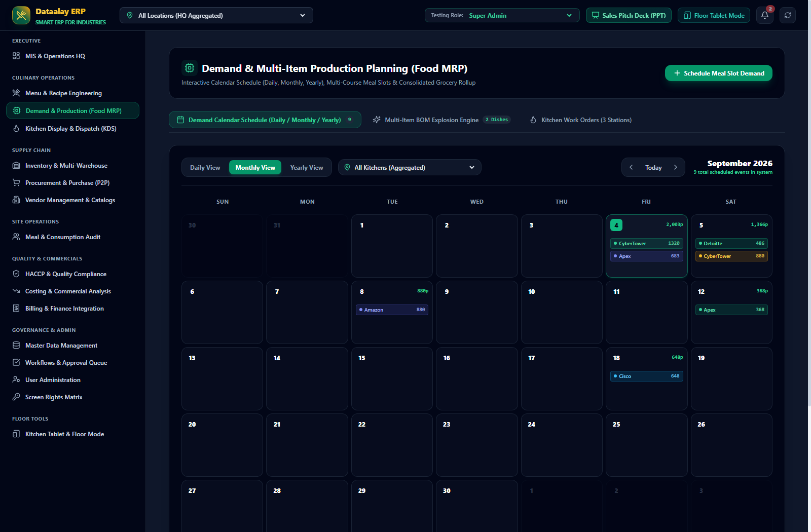
Task: Open notifications bell icon
Action: click(765, 15)
